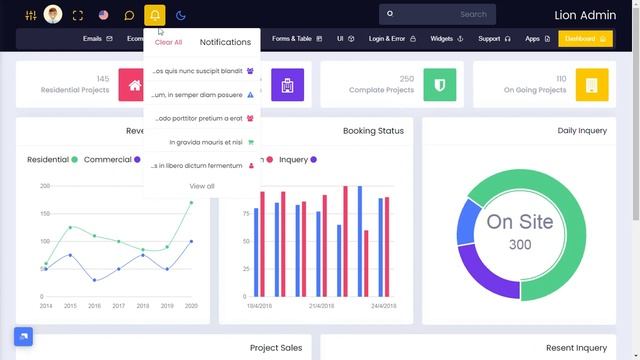This screenshot has width=640, height=360.
Task: Open the Forms & Table menu
Action: tap(297, 39)
